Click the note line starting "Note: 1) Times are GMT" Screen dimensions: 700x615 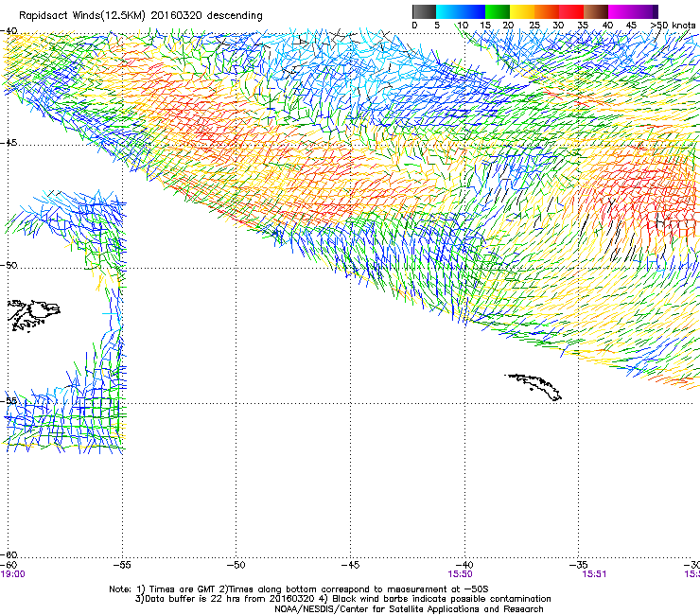point(299,589)
